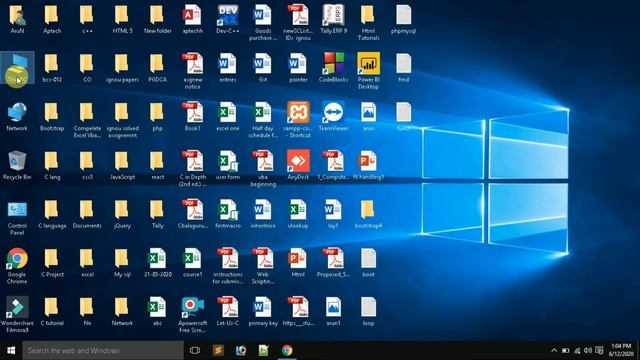Click the 'Search the web and Windows' box

click(x=103, y=350)
